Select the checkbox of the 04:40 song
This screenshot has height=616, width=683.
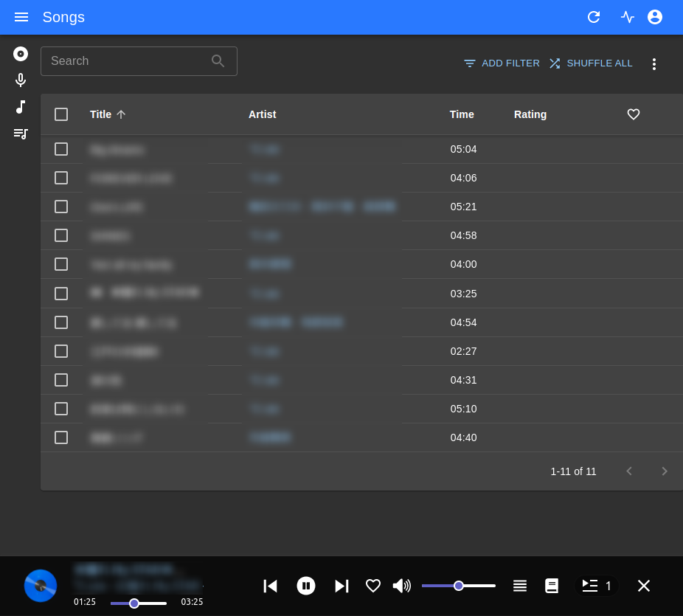pyautogui.click(x=61, y=437)
